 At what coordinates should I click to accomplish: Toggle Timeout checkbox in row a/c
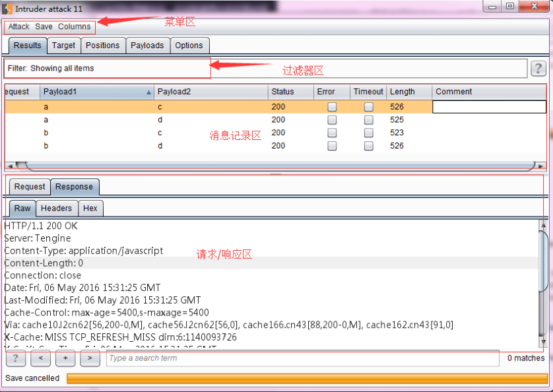click(x=368, y=107)
